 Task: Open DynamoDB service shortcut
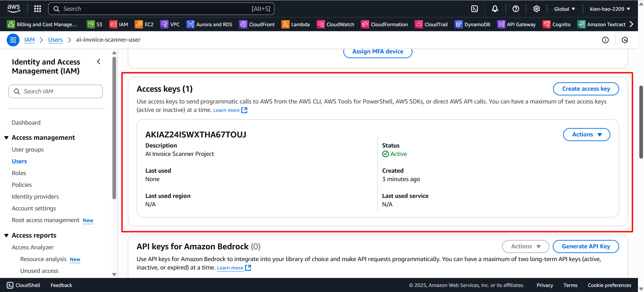click(472, 24)
